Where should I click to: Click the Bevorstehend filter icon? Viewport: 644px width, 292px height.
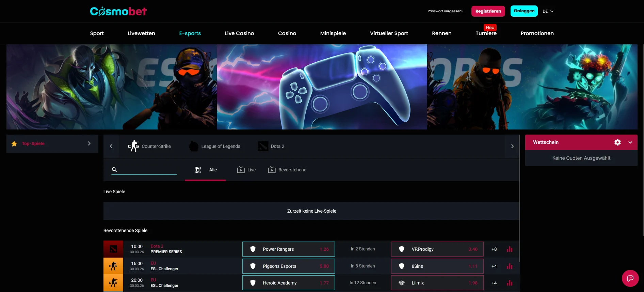[x=272, y=170]
